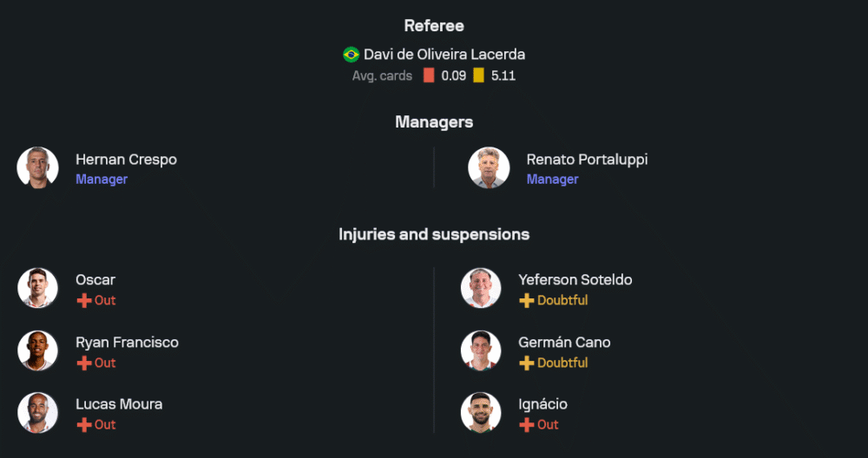868x458 pixels.
Task: Click Yeferson Soteldo's yellow Doubtful cross icon
Action: tap(527, 301)
